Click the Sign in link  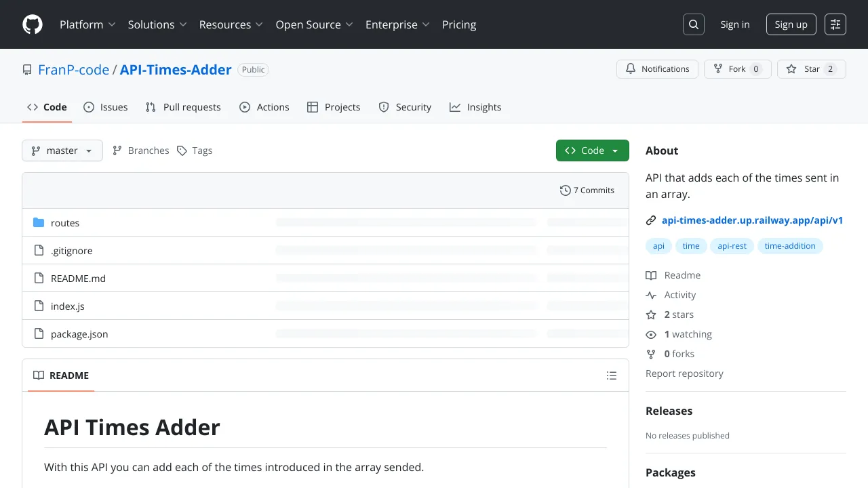(x=735, y=24)
